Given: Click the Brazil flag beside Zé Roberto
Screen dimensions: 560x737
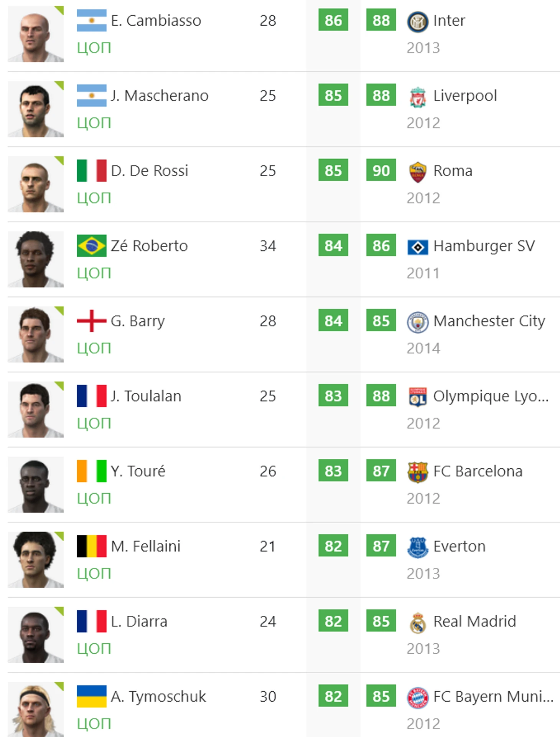Looking at the screenshot, I should (x=91, y=246).
